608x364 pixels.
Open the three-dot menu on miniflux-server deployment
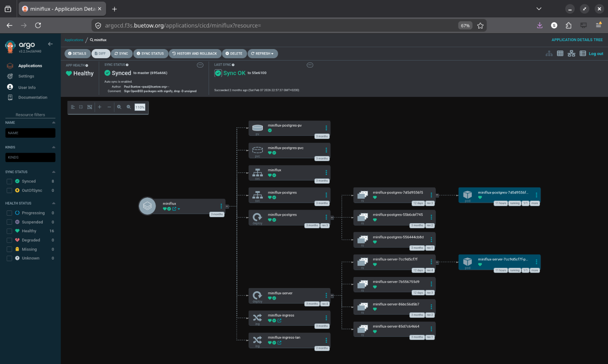point(327,295)
